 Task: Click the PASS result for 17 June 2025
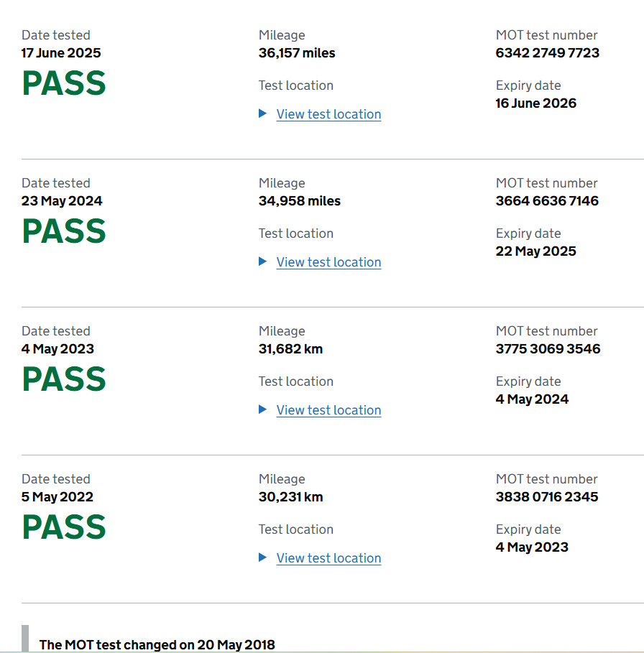(64, 83)
